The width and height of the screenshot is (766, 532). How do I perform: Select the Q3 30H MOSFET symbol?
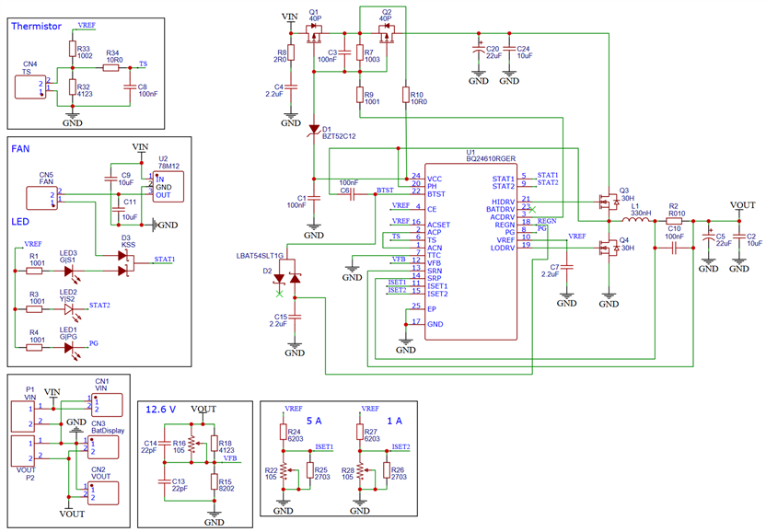tap(609, 202)
